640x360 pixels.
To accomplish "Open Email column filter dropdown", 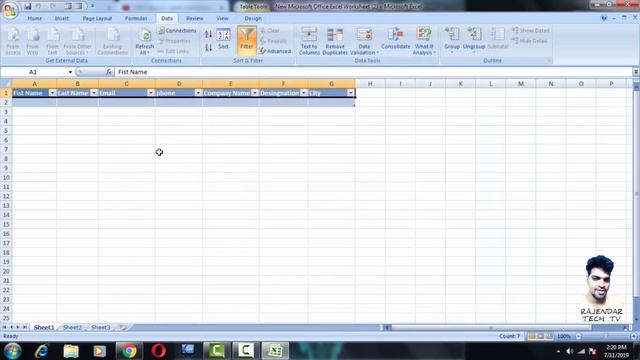I will (151, 93).
